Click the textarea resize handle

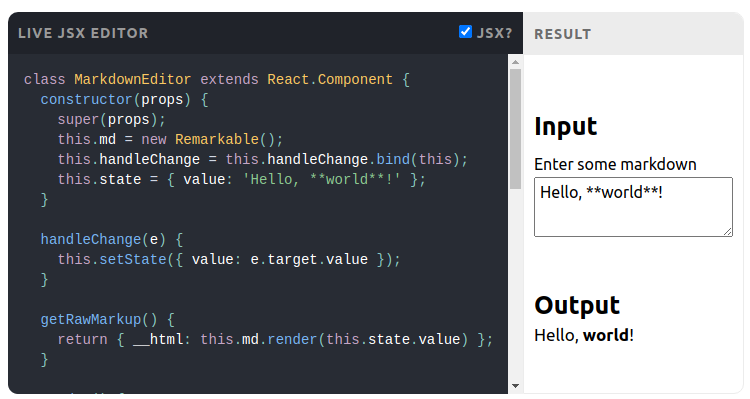(x=728, y=232)
